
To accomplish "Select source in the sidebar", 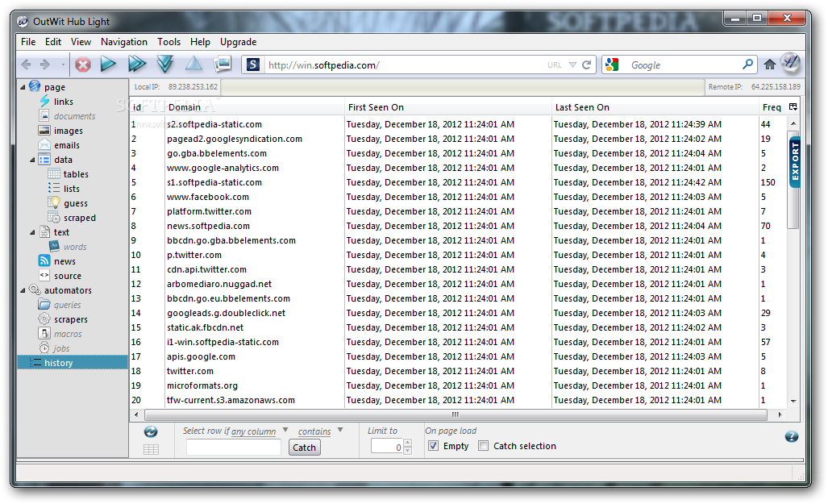I will pos(68,276).
